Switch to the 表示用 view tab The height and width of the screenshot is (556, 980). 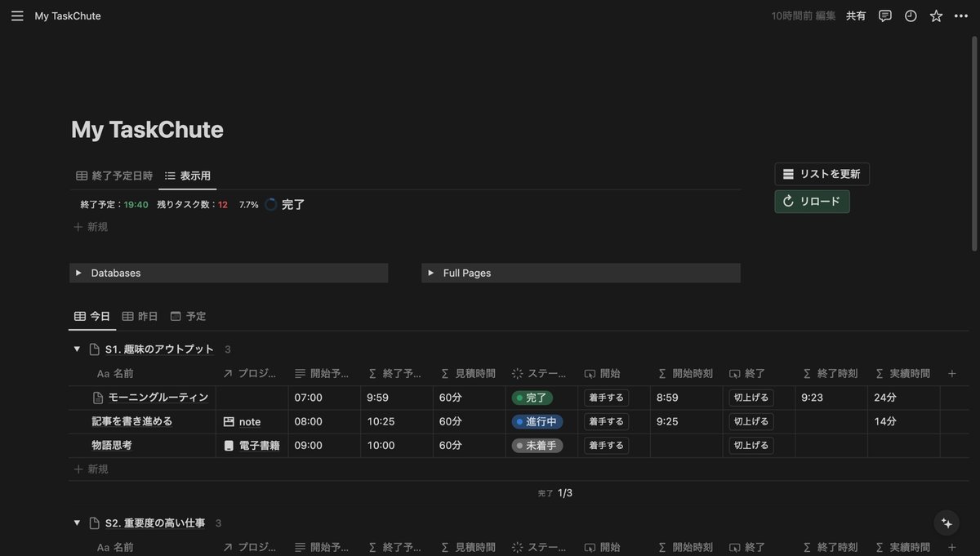(188, 176)
